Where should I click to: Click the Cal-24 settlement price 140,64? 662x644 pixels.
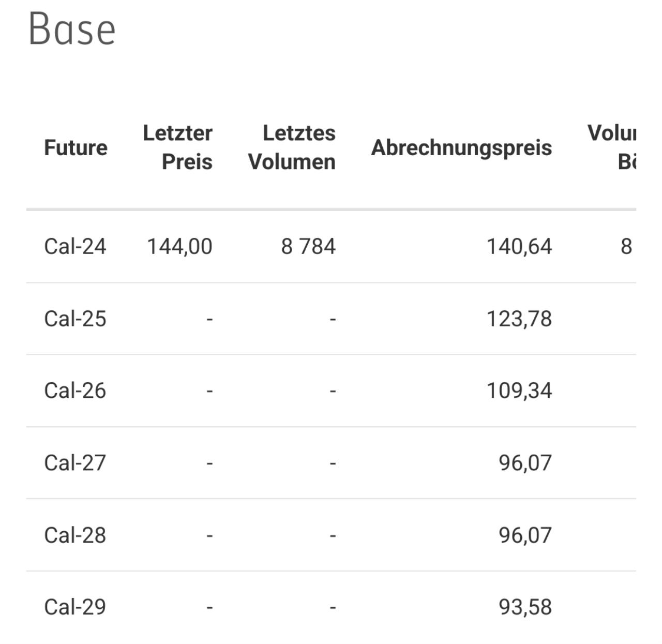[x=519, y=246]
